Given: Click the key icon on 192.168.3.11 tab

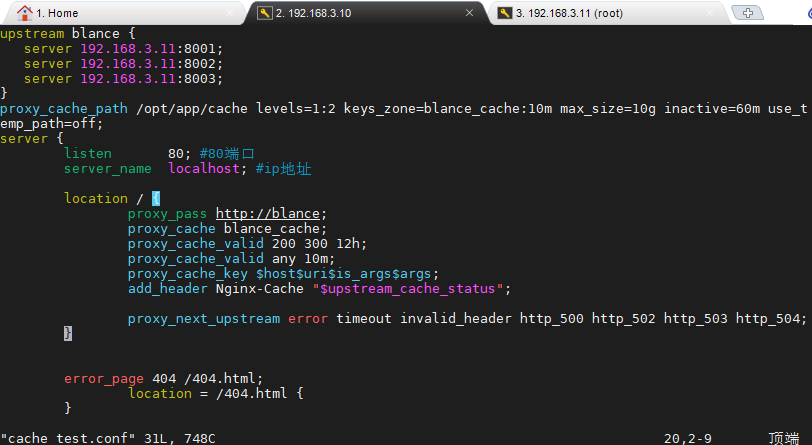Looking at the screenshot, I should [x=504, y=13].
